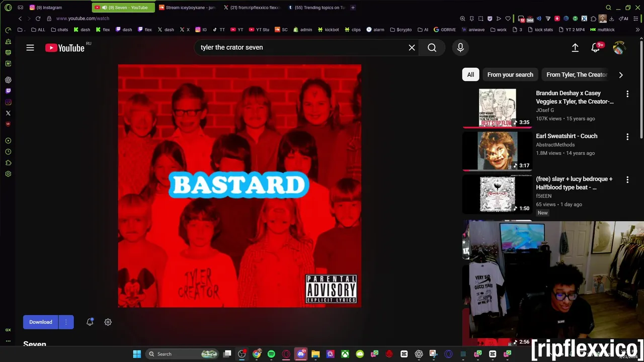Open the YouTube create/upload arrow icon
644x362 pixels.
[x=575, y=47]
